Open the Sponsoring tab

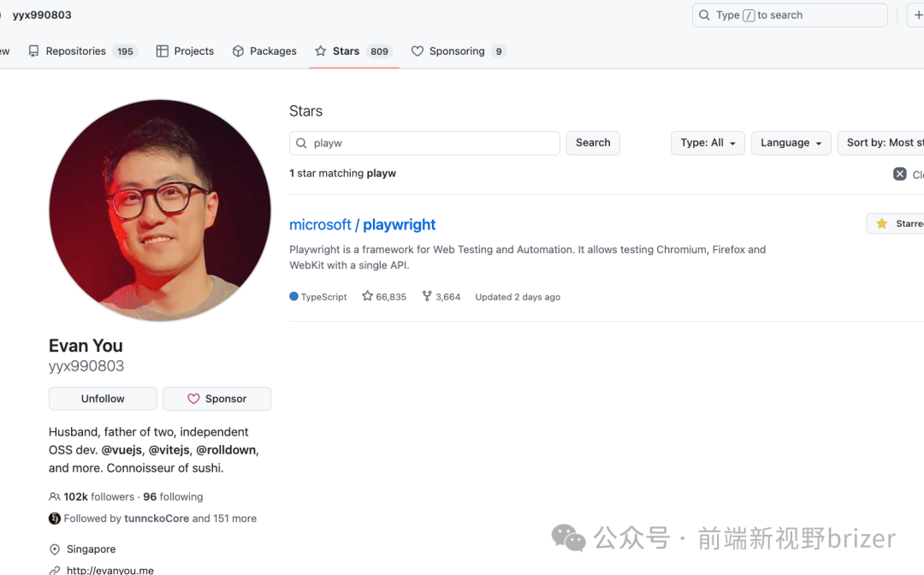(x=459, y=51)
